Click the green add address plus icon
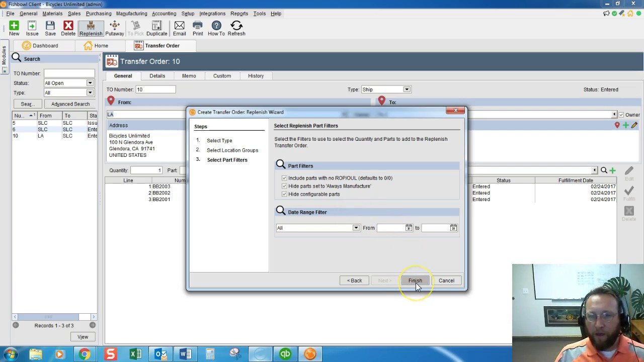Viewport: 644px width, 362px height. [x=625, y=125]
